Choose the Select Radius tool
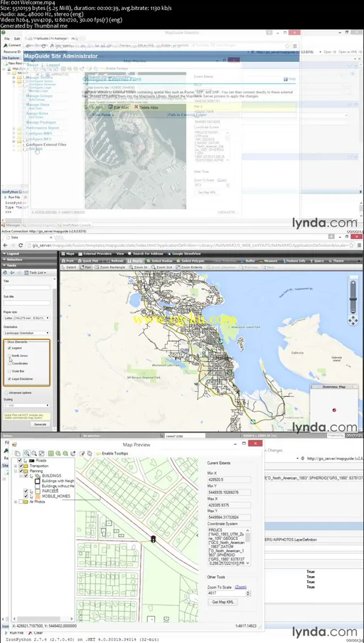This screenshot has width=364, height=643. coord(161,261)
